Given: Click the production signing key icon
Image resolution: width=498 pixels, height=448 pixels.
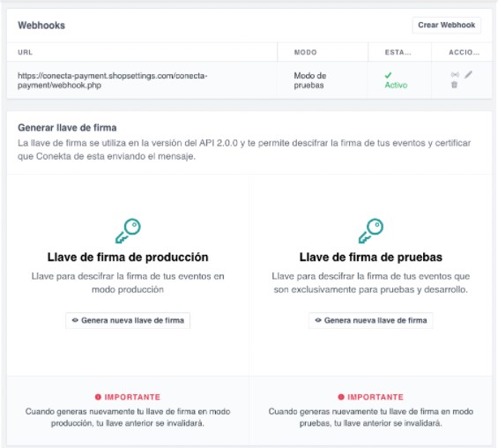Looking at the screenshot, I should click(128, 231).
